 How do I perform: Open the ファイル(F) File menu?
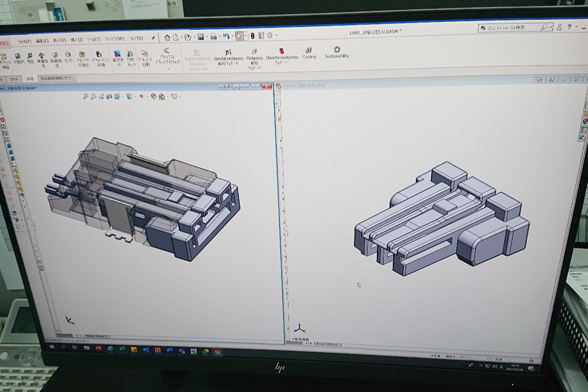coord(24,42)
